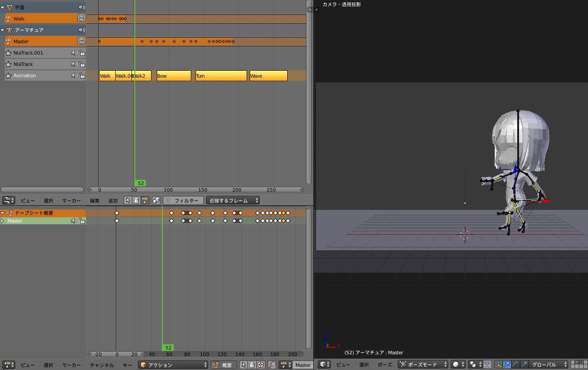Toggle lock on Animation track
This screenshot has height=370, width=588.
(82, 75)
